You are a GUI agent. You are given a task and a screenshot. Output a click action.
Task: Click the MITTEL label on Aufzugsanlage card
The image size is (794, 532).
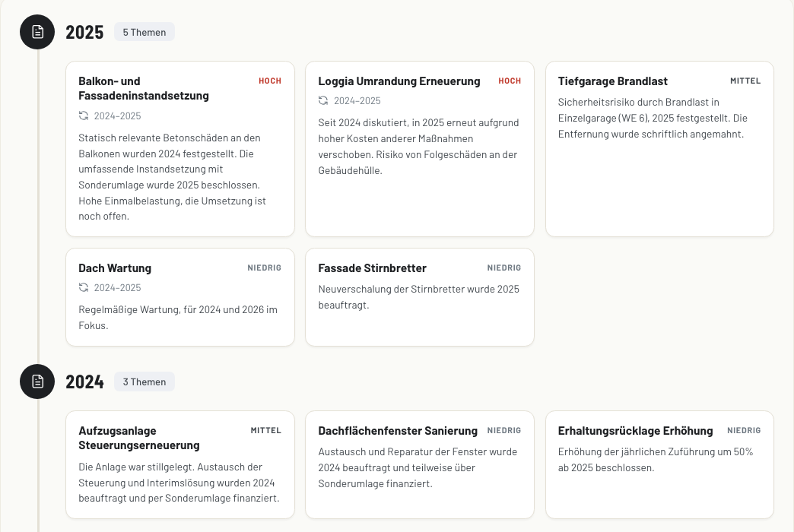click(266, 430)
